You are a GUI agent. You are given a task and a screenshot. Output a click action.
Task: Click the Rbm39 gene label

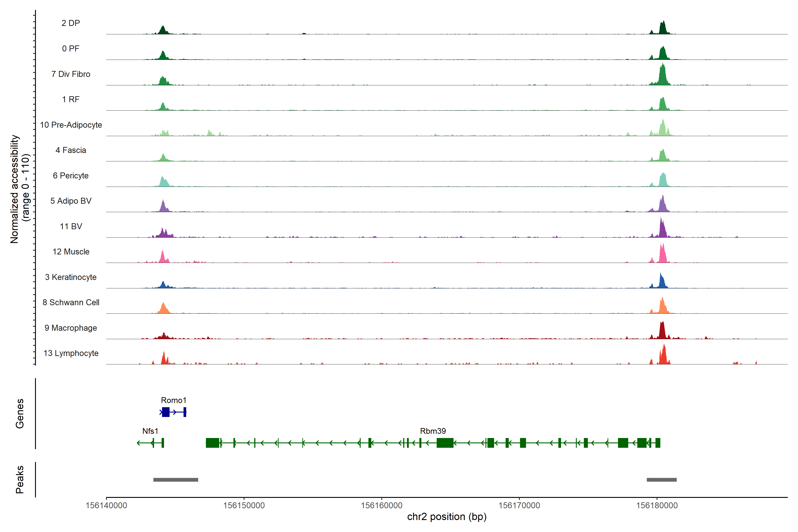pyautogui.click(x=433, y=431)
